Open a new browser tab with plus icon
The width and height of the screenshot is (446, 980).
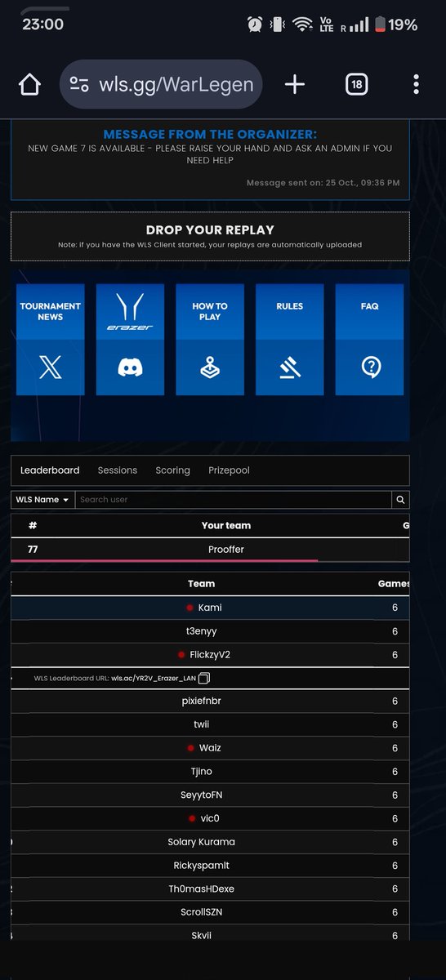point(295,84)
